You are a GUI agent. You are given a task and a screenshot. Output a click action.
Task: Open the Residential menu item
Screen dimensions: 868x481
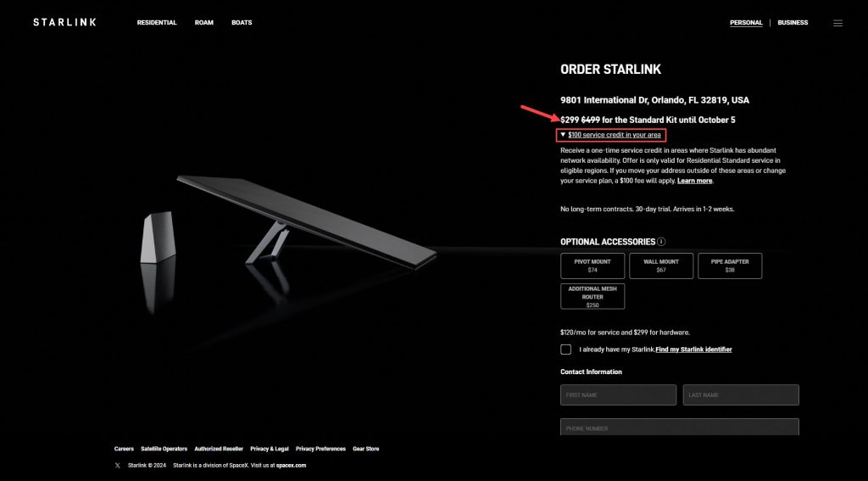(157, 23)
